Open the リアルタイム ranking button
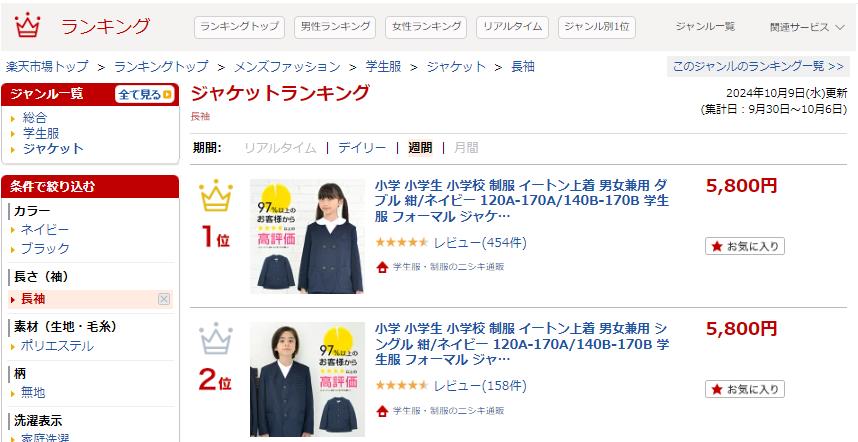This screenshot has height=442, width=858. tap(512, 27)
